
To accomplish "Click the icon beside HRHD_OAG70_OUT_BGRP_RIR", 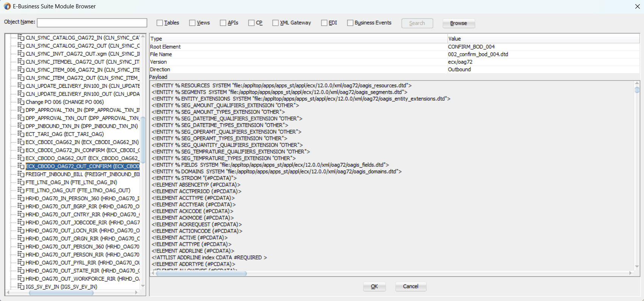I will [21, 206].
